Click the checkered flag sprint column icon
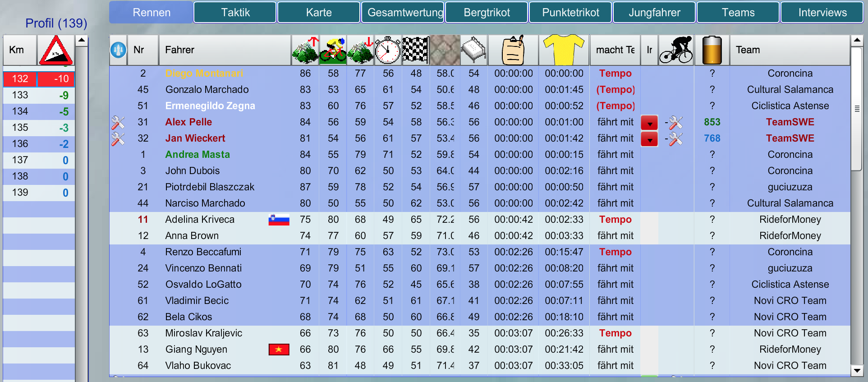Viewport: 868px width, 382px height. (x=415, y=50)
